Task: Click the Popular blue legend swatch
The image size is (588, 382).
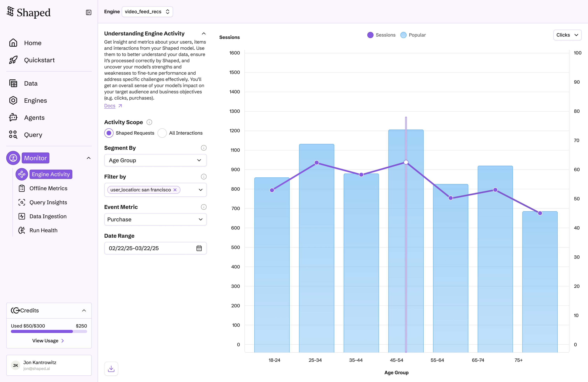Action: tap(403, 35)
